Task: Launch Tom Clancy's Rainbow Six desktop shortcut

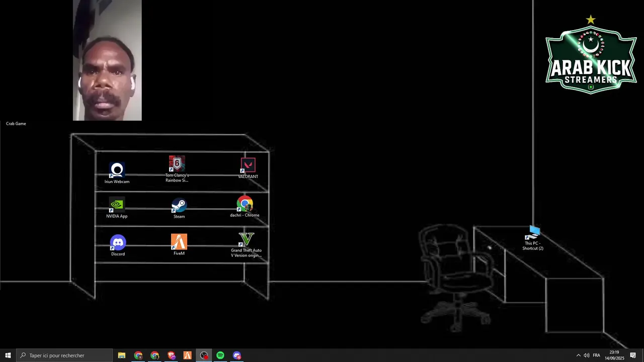Action: [177, 169]
